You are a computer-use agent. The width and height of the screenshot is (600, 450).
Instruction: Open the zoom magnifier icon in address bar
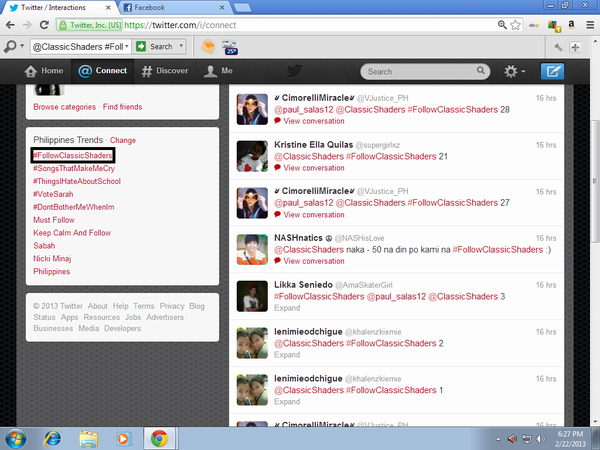coord(502,25)
